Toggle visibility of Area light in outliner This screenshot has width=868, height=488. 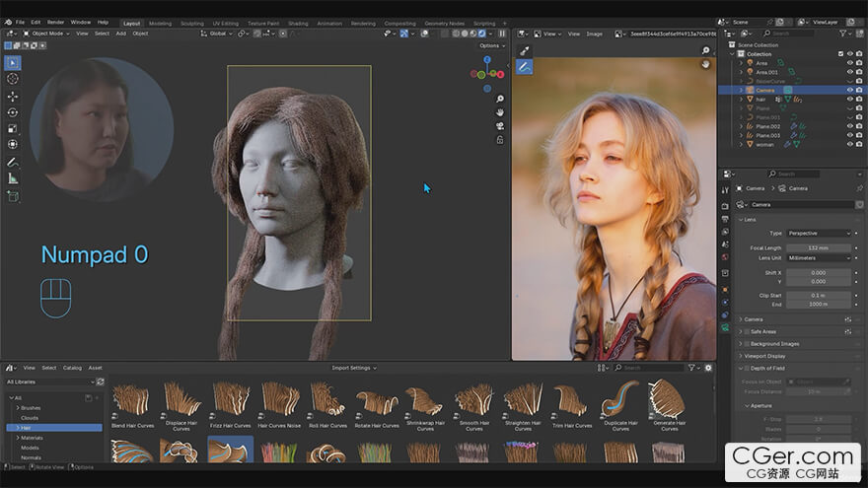[849, 63]
